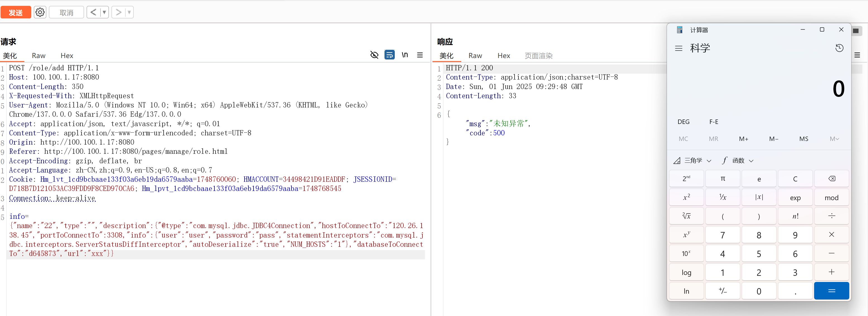Toggle the 2nd function key
The image size is (868, 316).
coord(686,179)
